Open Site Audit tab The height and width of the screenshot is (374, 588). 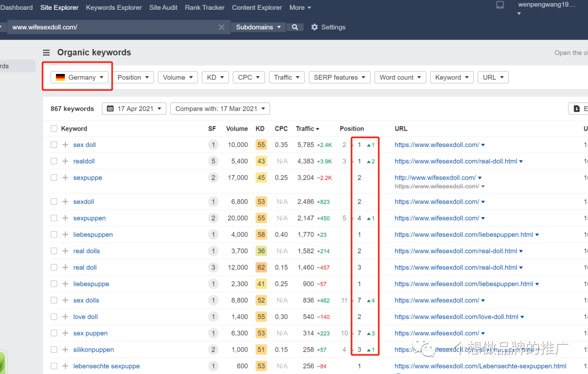click(x=163, y=8)
